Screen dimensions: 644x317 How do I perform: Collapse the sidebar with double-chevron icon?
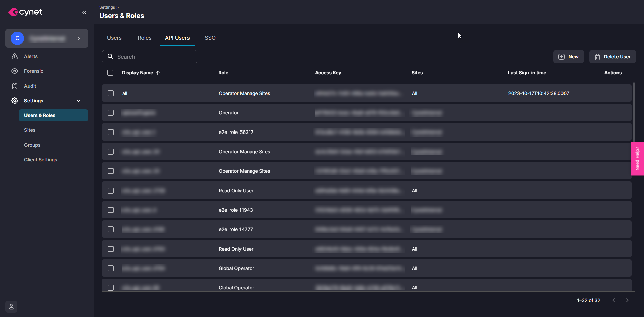pyautogui.click(x=84, y=12)
